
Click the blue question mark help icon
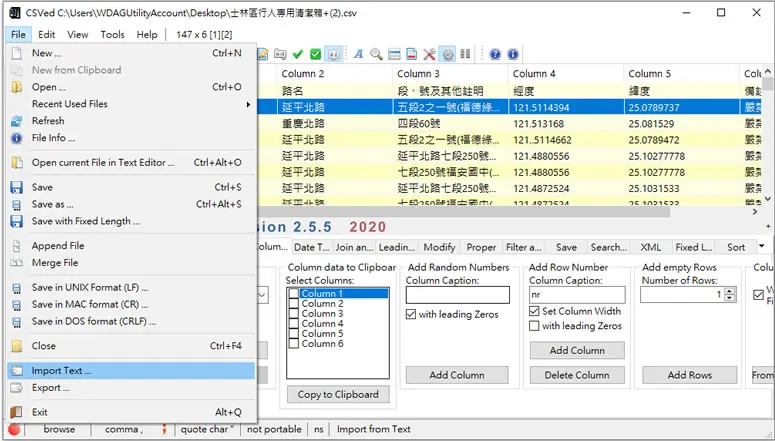(x=495, y=54)
